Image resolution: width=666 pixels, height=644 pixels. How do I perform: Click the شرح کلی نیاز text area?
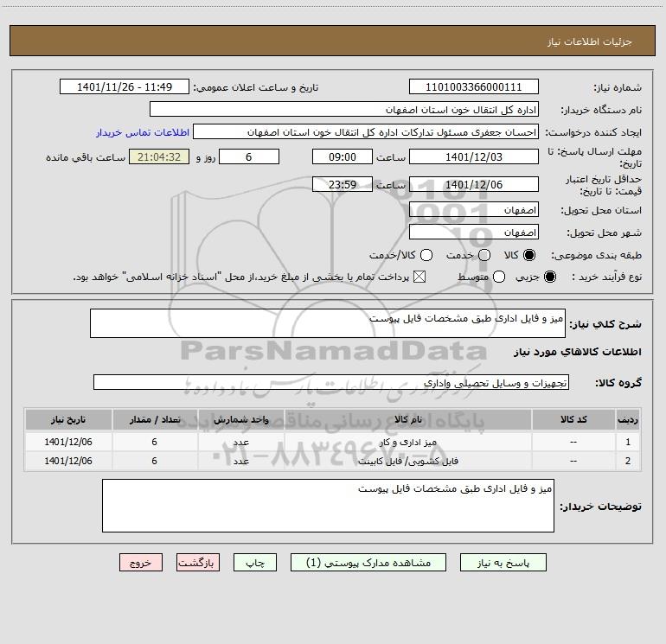click(328, 323)
